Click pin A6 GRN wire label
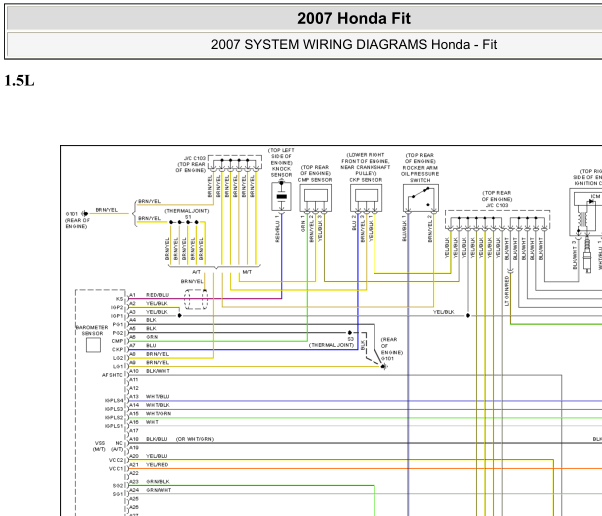 click(152, 337)
